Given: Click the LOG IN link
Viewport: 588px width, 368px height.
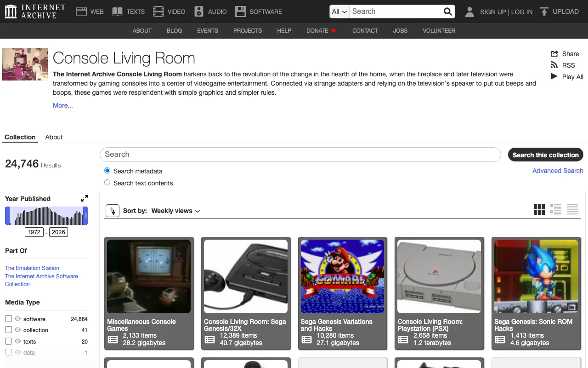Looking at the screenshot, I should tap(522, 12).
